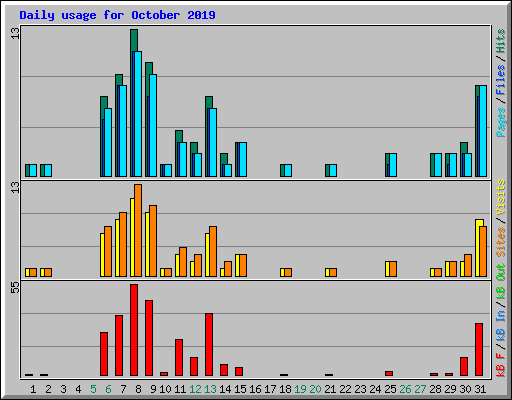Click day label "14" on the x-axis
The height and width of the screenshot is (400, 512).
click(225, 389)
